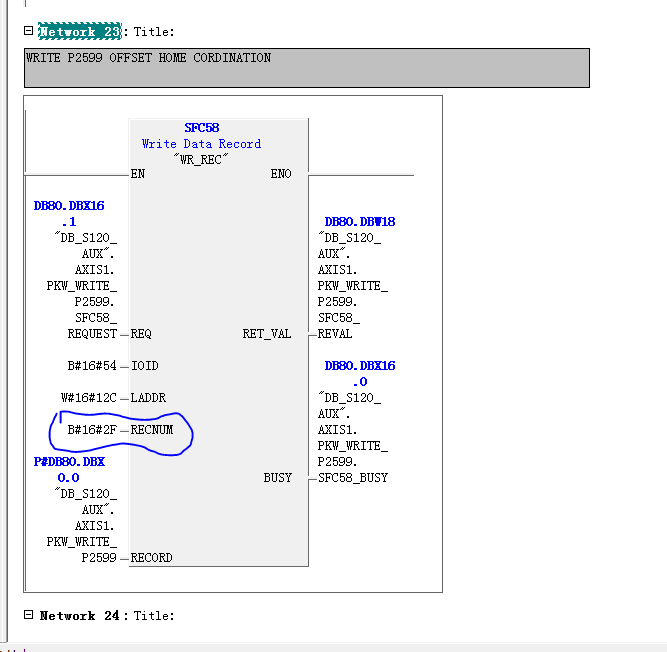The image size is (667, 652).
Task: Select the DB80.DBX16.0 address operand
Action: pos(360,373)
